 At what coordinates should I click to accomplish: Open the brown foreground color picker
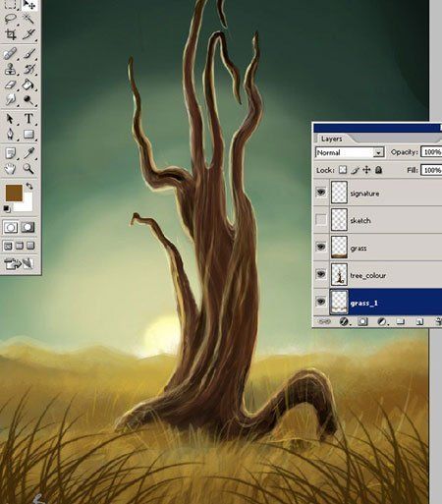point(14,193)
